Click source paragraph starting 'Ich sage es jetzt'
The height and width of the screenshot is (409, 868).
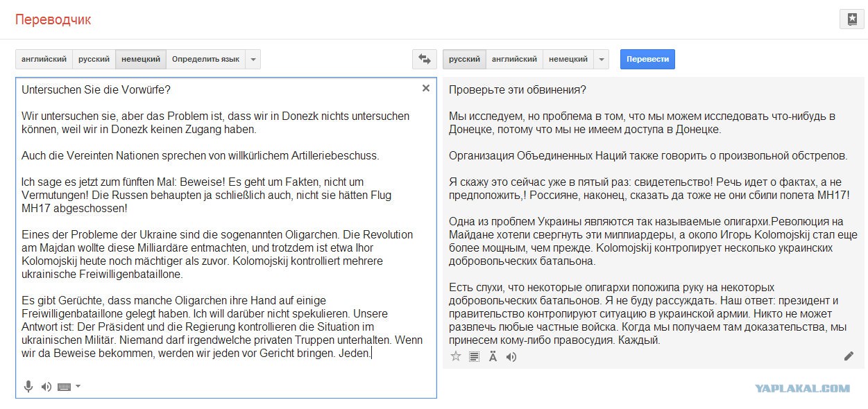tap(207, 195)
